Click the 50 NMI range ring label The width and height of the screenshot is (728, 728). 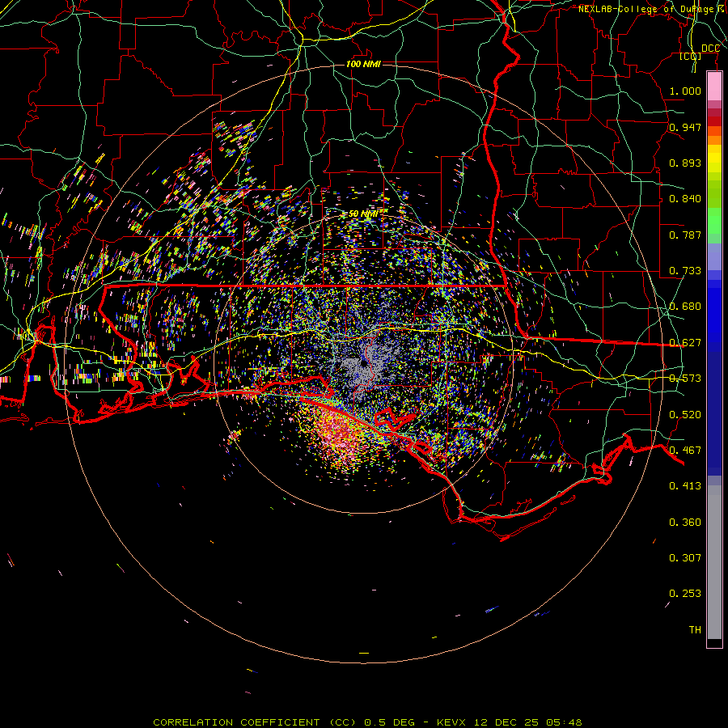tap(363, 214)
